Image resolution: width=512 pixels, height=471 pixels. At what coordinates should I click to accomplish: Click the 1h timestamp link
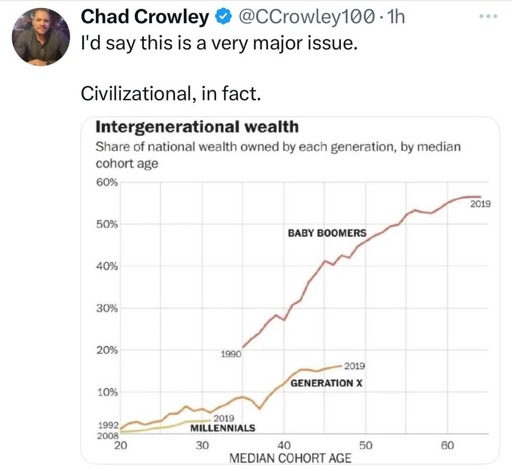396,17
